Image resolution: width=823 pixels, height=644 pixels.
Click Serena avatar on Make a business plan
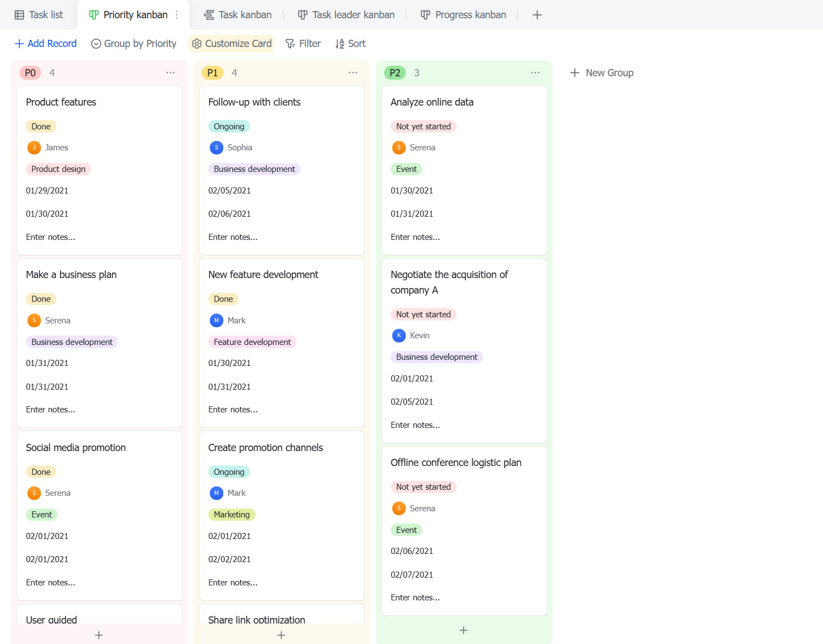point(34,321)
